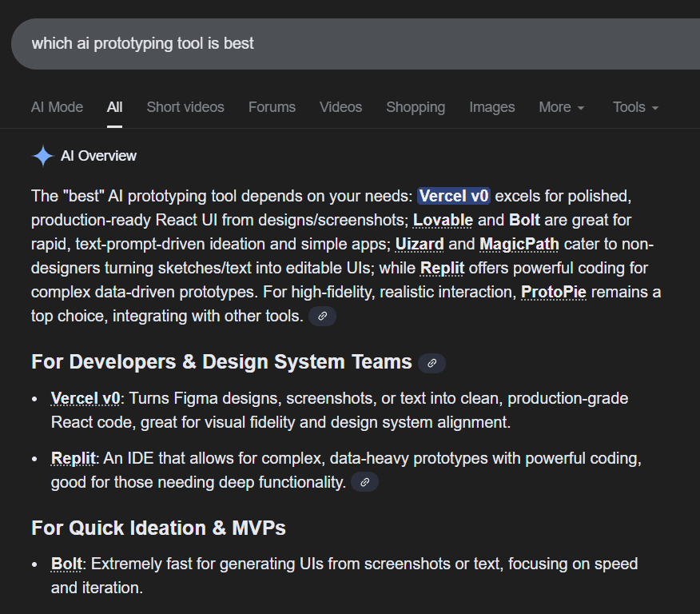Click the AI Overview label
700x614 pixels.
click(x=98, y=156)
